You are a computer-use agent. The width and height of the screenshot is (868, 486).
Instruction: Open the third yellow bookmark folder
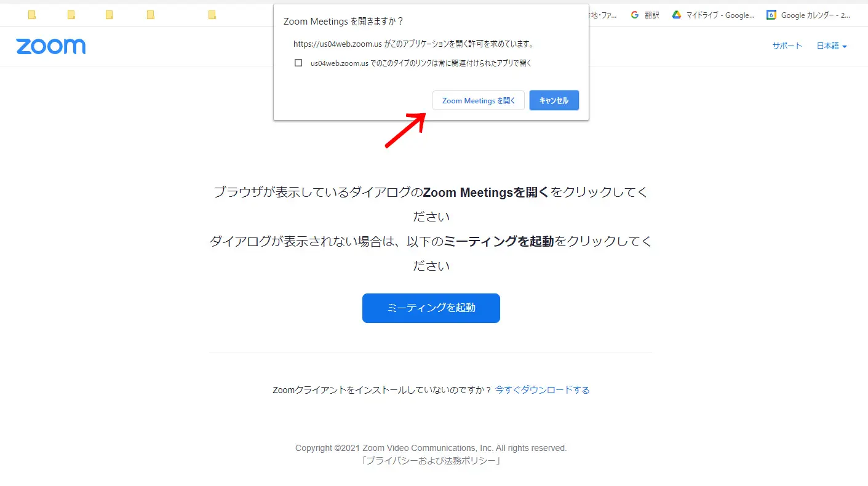pyautogui.click(x=109, y=15)
